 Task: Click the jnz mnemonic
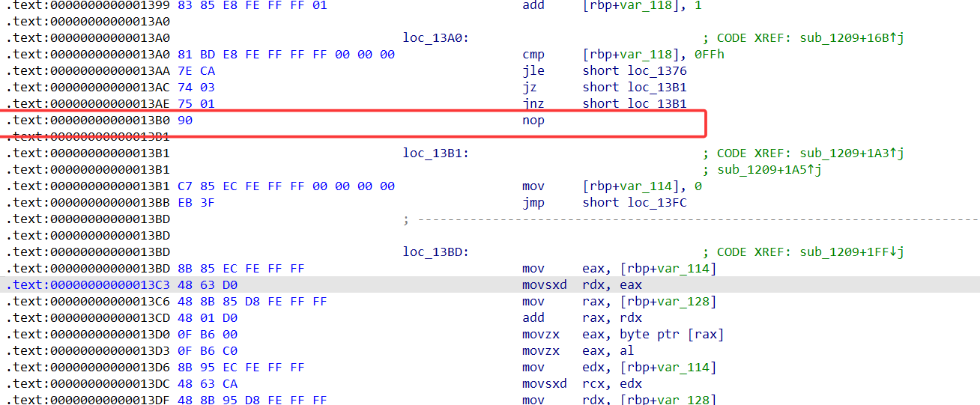click(x=533, y=103)
